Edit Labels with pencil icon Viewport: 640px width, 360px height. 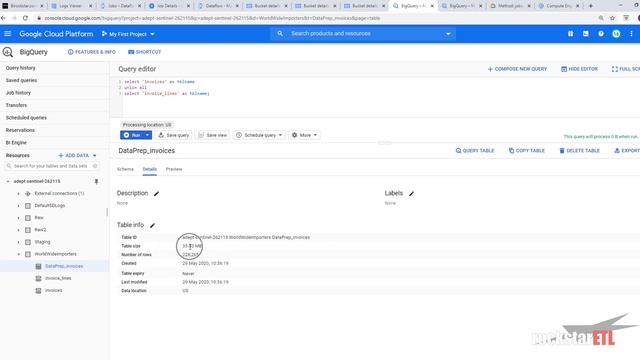(411, 193)
